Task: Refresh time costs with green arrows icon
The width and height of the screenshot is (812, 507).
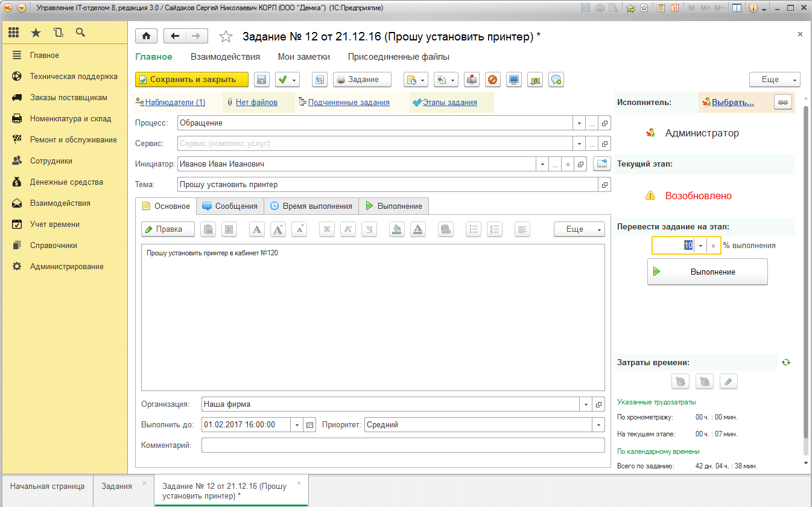Action: 785,363
